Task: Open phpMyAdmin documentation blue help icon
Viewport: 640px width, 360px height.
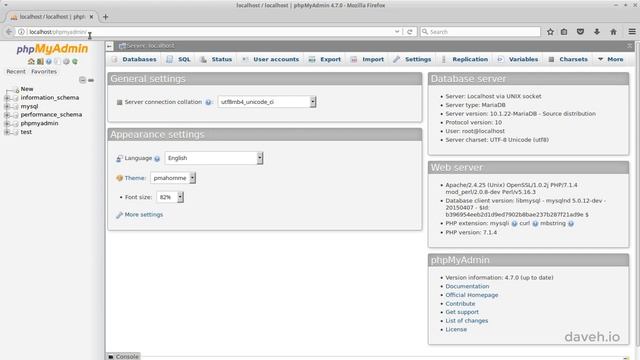Action: point(49,62)
